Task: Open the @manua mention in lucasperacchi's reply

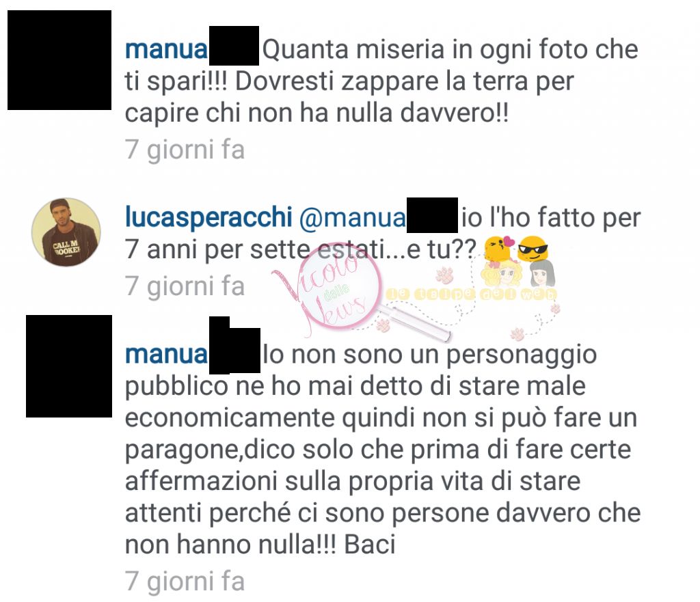Action: click(352, 218)
